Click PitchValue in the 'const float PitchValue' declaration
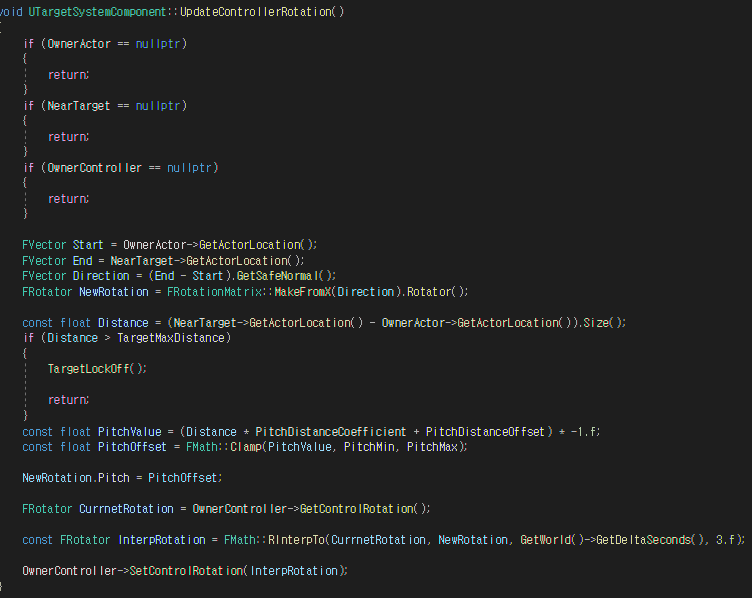The width and height of the screenshot is (752, 598). pyautogui.click(x=129, y=432)
